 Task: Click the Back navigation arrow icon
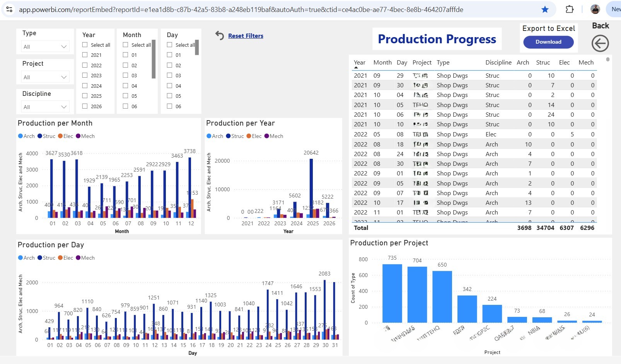pyautogui.click(x=600, y=44)
